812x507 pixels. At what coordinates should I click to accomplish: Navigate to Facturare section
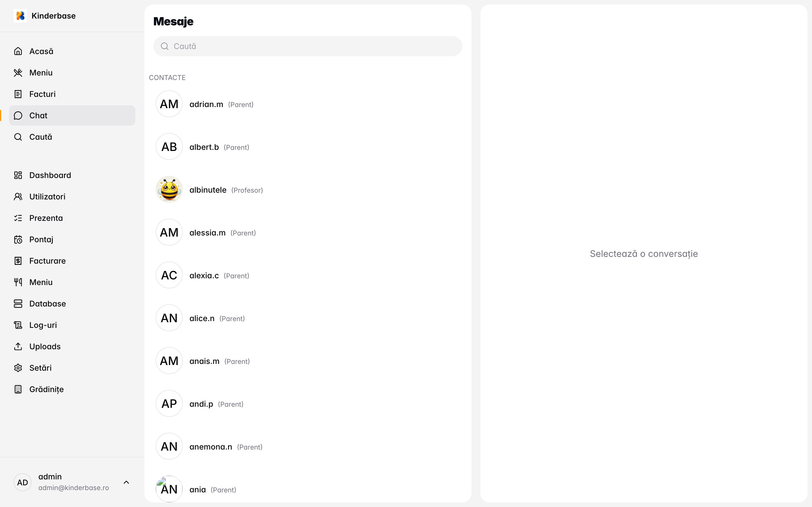click(x=48, y=261)
